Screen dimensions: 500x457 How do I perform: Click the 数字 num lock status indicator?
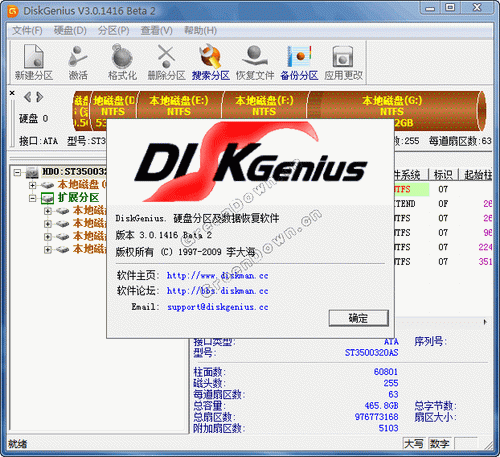440,444
